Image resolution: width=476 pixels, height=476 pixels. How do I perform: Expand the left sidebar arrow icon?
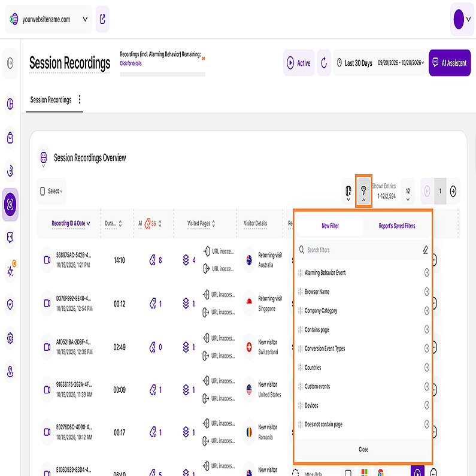click(10, 63)
